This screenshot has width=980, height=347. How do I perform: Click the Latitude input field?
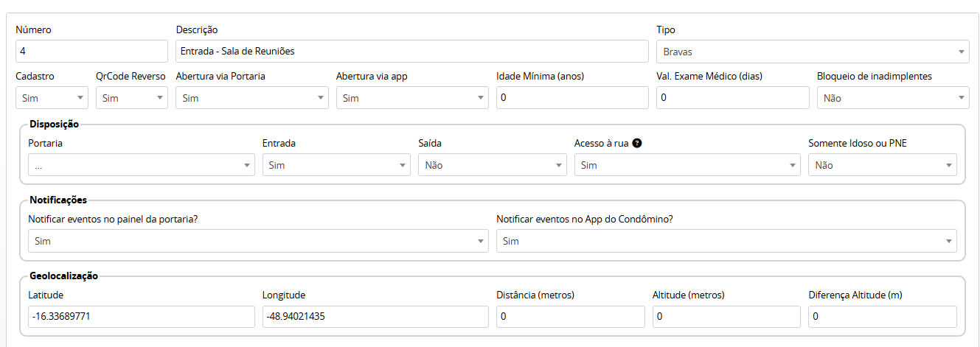pos(141,317)
